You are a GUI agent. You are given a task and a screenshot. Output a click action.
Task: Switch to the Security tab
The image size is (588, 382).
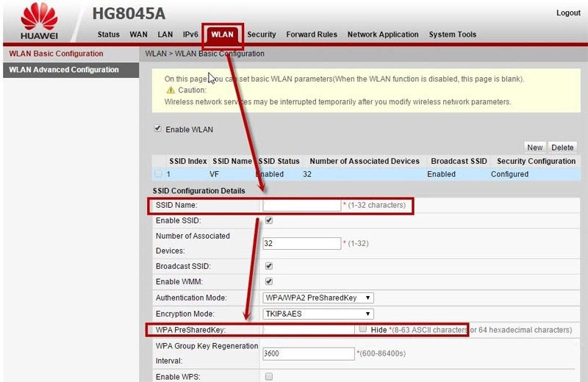pos(262,35)
